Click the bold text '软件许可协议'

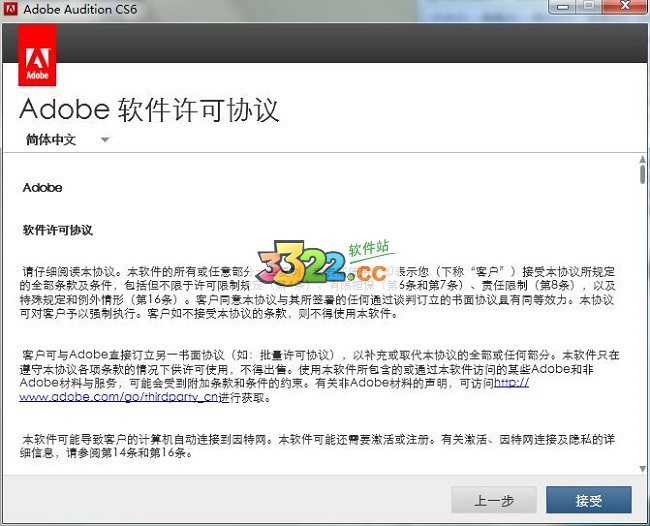coord(58,230)
